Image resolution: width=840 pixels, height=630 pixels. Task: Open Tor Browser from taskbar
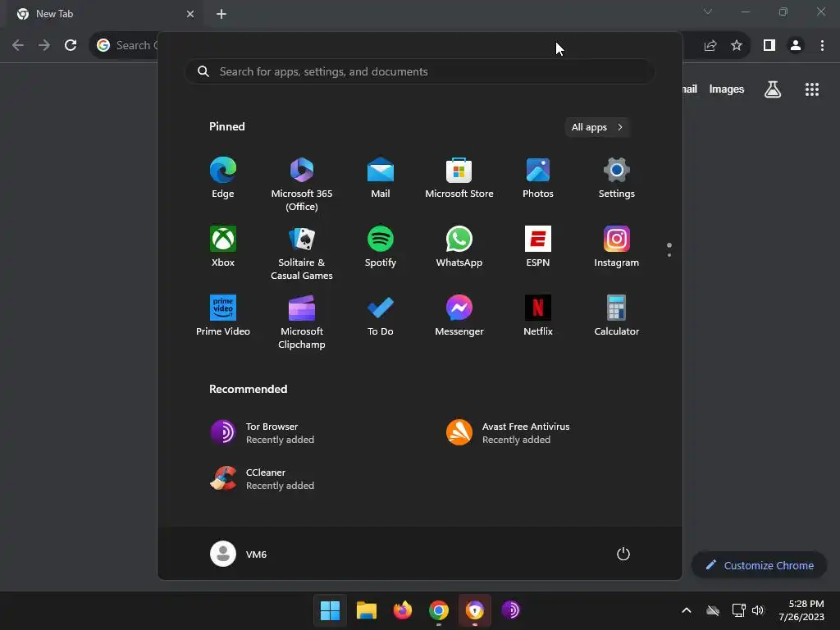511,610
